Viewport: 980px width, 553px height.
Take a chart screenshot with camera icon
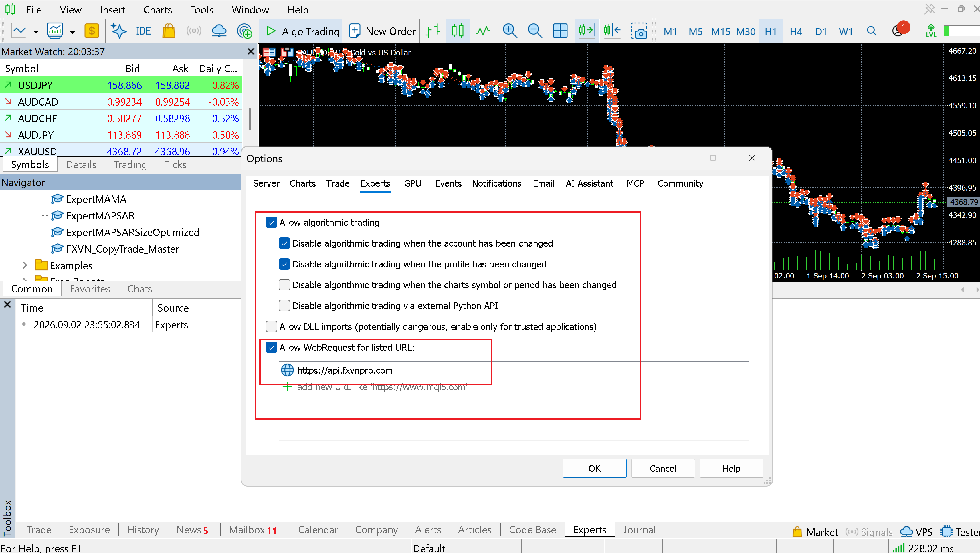[639, 31]
